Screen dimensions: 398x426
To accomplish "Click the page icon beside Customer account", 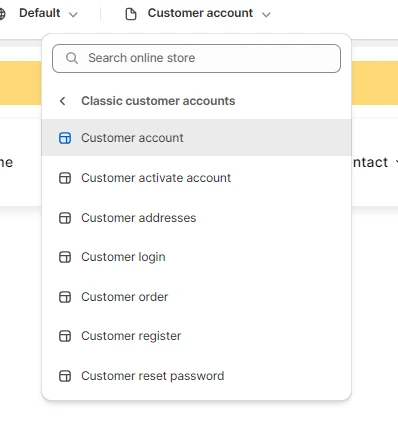I will click(x=131, y=14).
